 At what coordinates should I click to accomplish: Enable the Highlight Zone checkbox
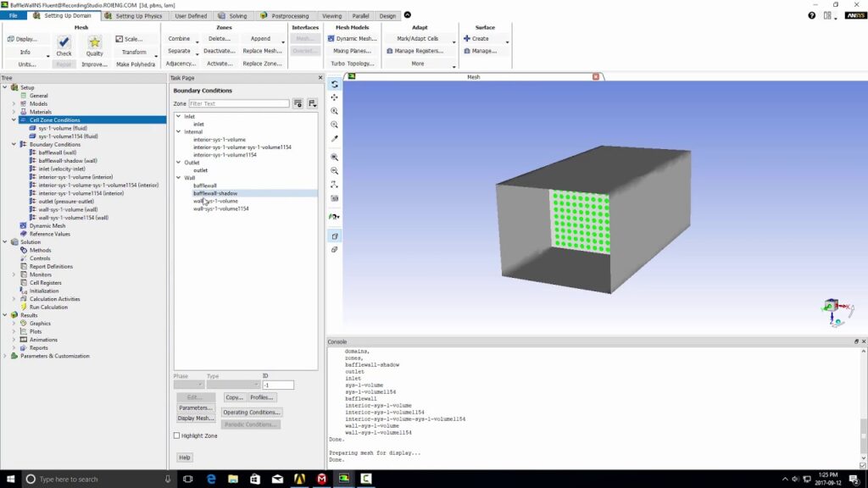(x=177, y=435)
